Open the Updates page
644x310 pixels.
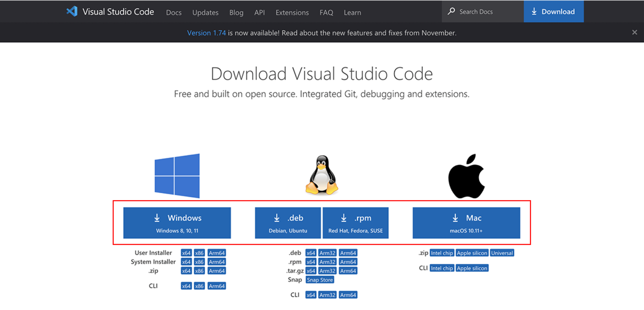pos(205,12)
